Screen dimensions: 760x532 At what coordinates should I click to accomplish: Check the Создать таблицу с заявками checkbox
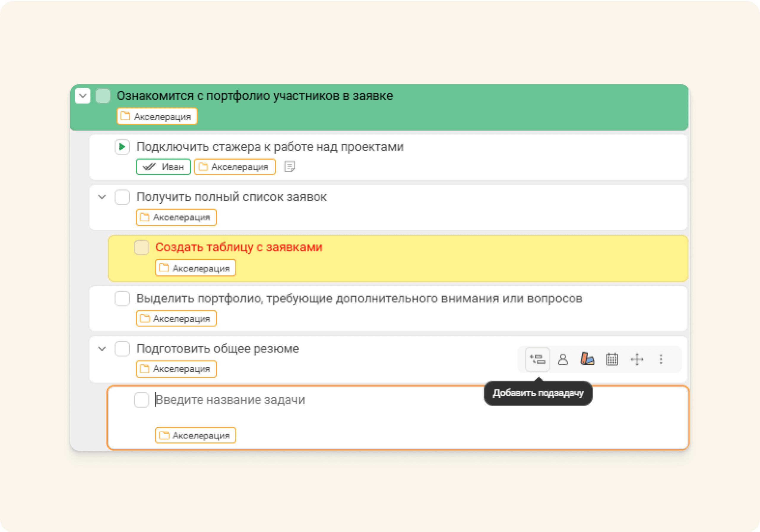[141, 247]
